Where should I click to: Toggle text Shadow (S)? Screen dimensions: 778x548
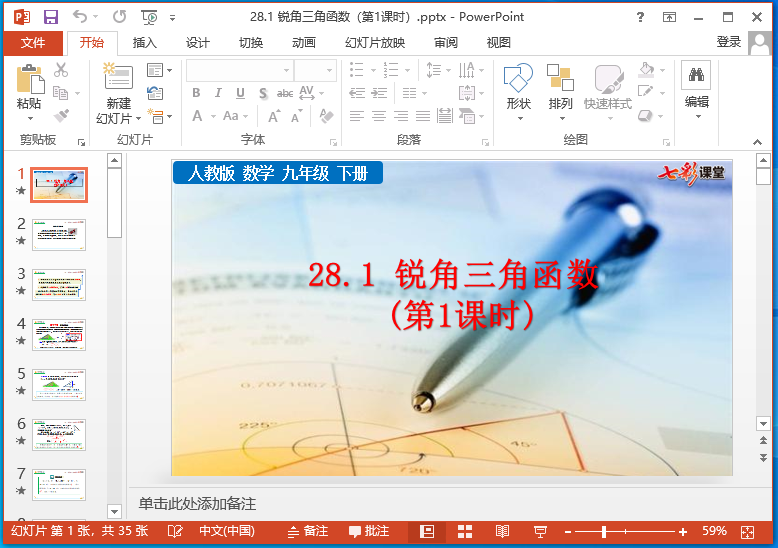point(263,93)
